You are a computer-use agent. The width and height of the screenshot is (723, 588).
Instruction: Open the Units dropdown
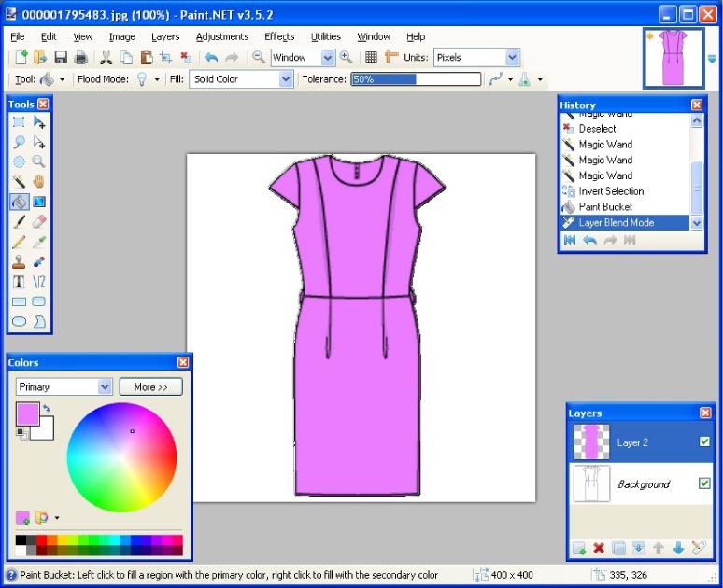pyautogui.click(x=511, y=58)
